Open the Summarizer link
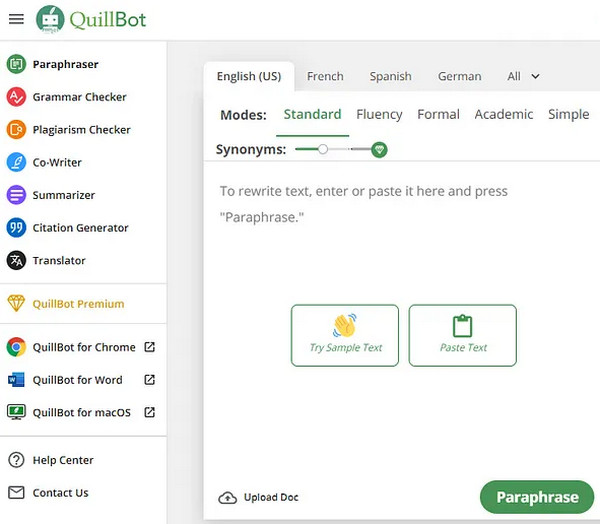600x524 pixels. pos(64,195)
